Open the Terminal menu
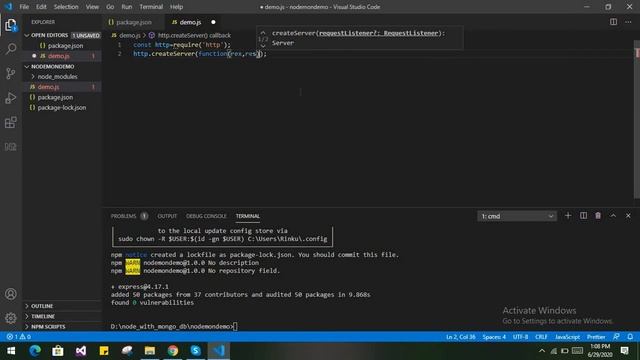 (x=151, y=7)
